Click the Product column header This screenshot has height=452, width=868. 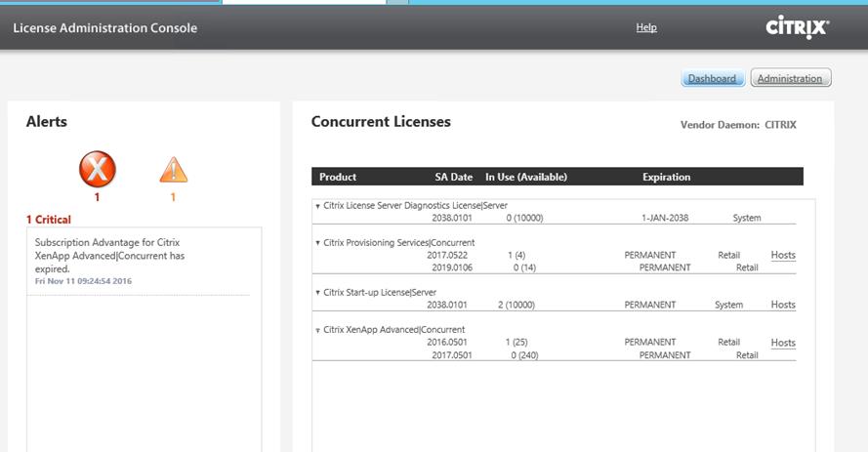click(x=338, y=177)
